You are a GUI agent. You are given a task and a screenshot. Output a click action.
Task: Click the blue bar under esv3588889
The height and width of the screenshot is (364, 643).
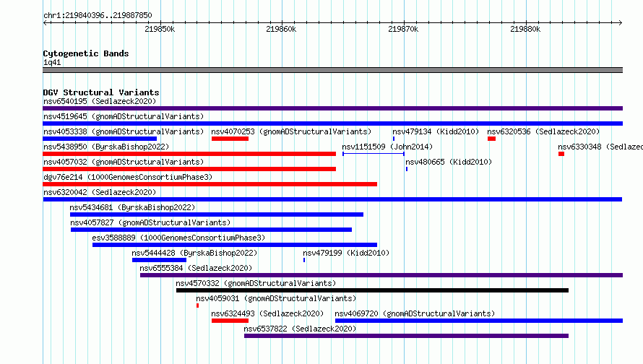pyautogui.click(x=235, y=245)
